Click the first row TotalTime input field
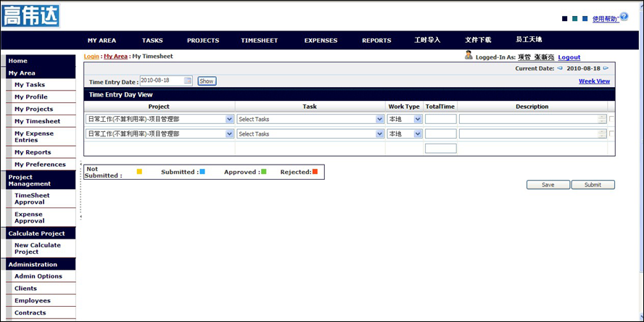The height and width of the screenshot is (322, 644). [x=440, y=119]
